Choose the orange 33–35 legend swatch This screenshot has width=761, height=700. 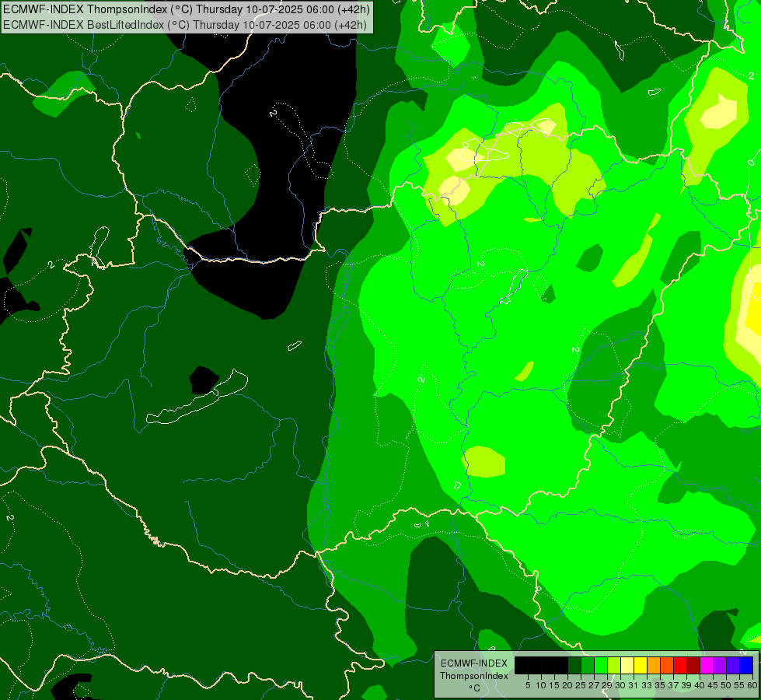(654, 665)
